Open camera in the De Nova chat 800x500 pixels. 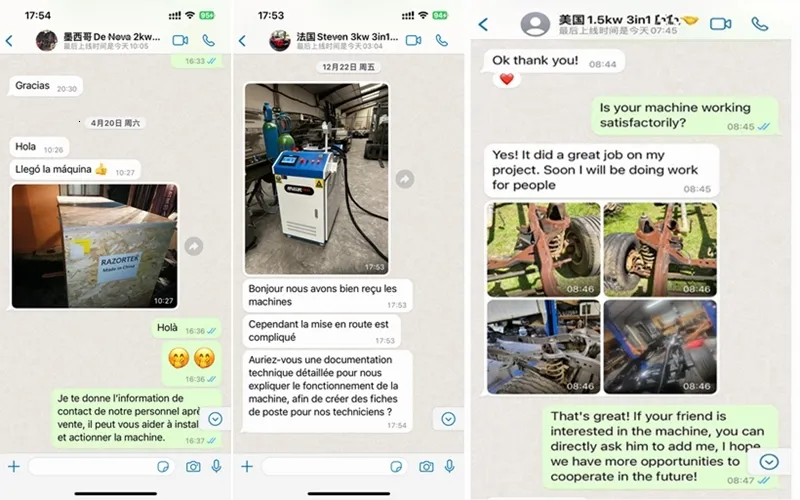pyautogui.click(x=193, y=466)
